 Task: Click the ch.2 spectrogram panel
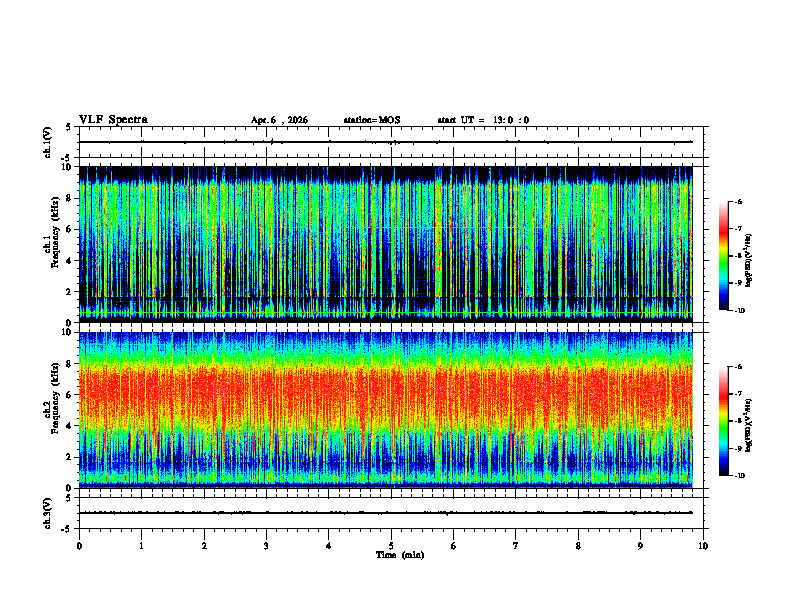[x=385, y=410]
